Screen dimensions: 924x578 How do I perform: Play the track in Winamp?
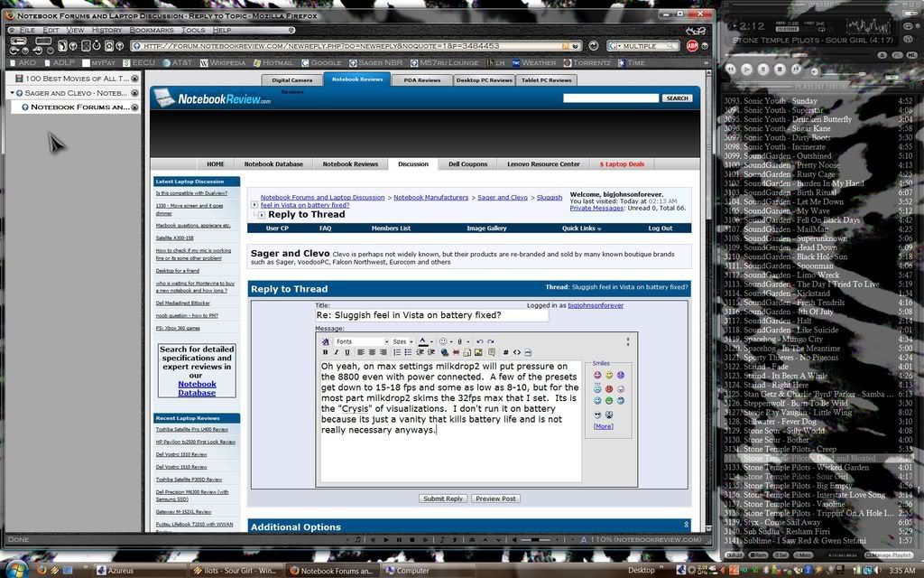[746, 69]
